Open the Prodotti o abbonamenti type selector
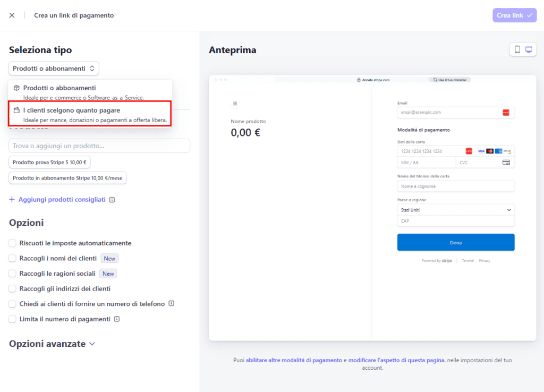The height and width of the screenshot is (392, 544). click(x=53, y=68)
